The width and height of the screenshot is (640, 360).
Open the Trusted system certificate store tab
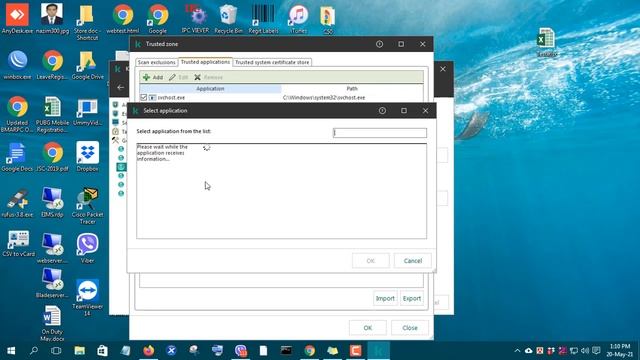tap(272, 62)
